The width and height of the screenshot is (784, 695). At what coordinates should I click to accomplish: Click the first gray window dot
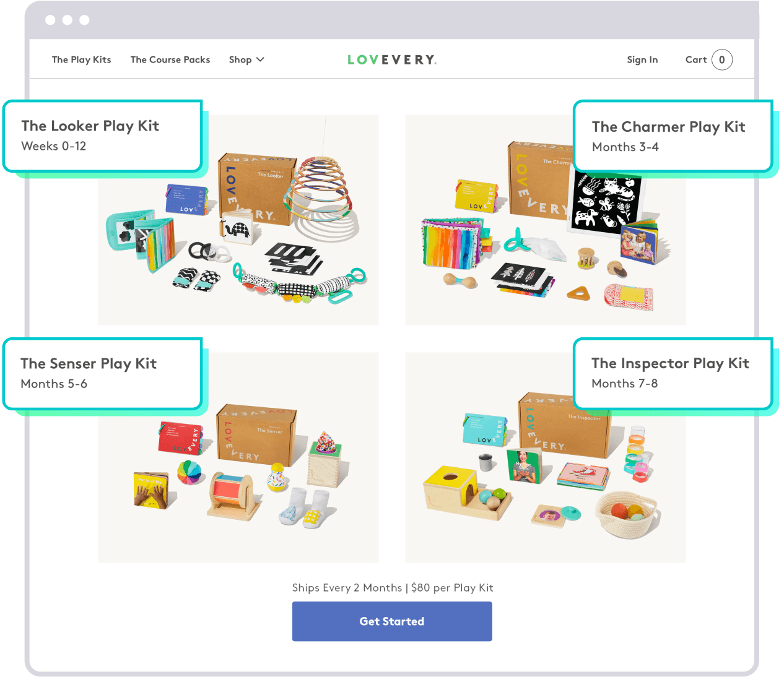50,20
